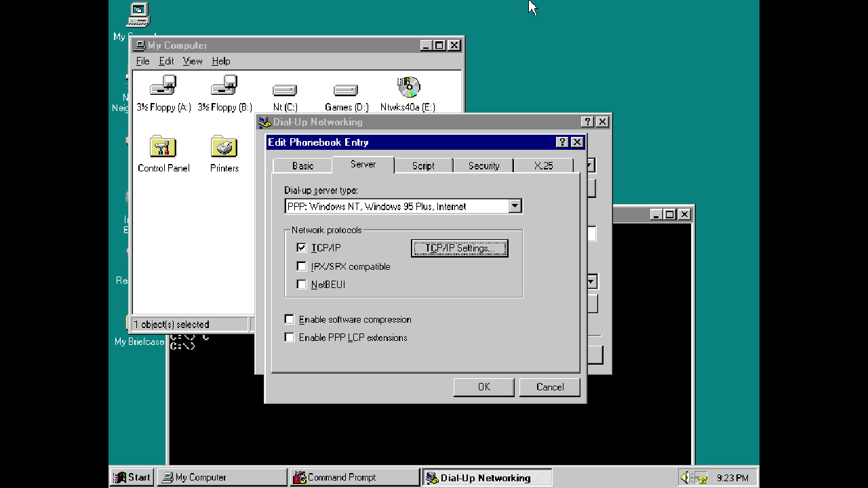Screen dimensions: 868x488
Task: Open the File menu in My Computer
Action: click(x=142, y=61)
